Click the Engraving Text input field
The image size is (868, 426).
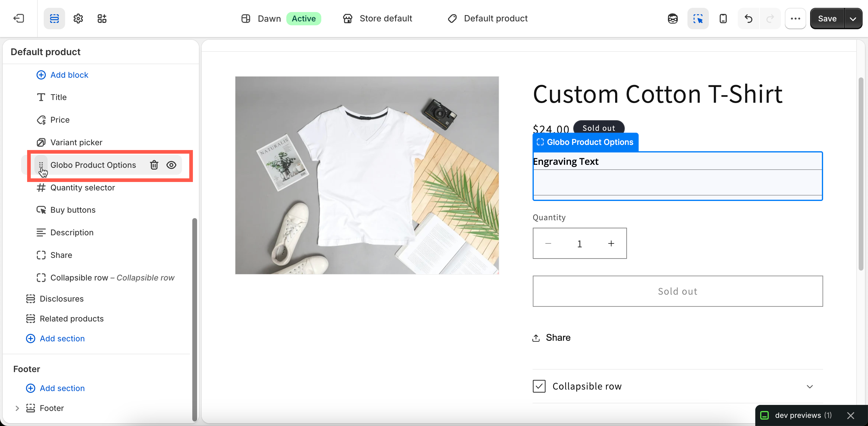point(677,182)
